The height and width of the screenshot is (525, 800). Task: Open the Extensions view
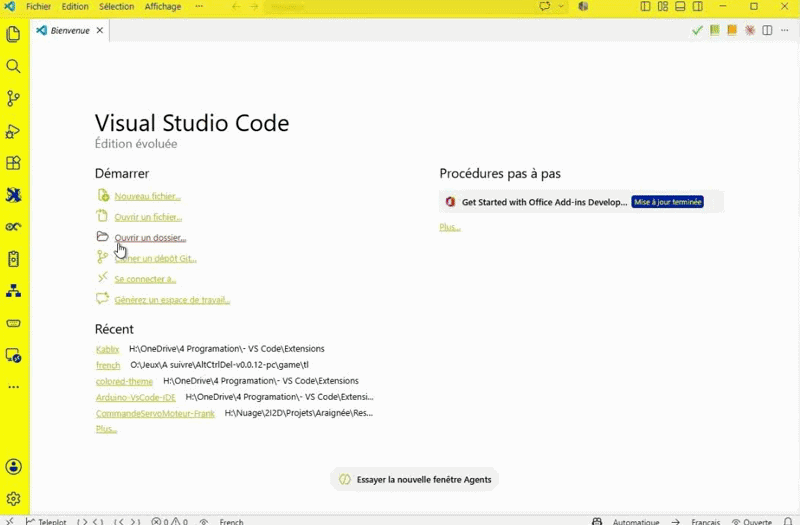pyautogui.click(x=13, y=163)
